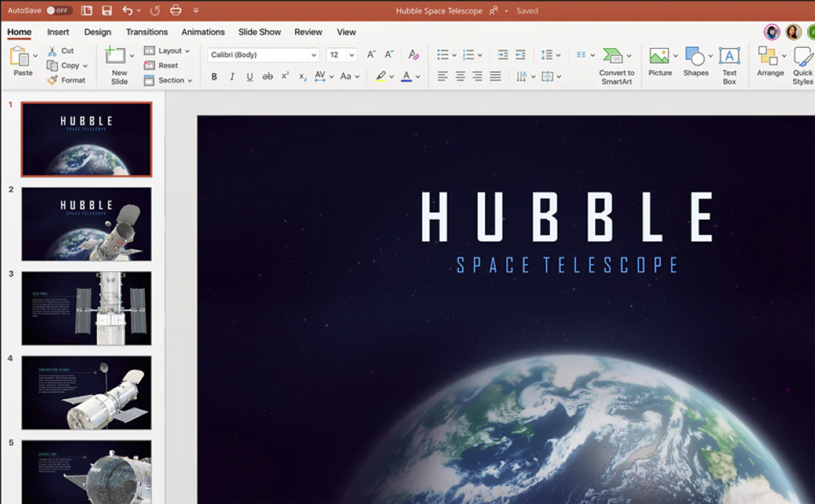The width and height of the screenshot is (815, 504).
Task: Insert a Picture
Action: [x=659, y=62]
